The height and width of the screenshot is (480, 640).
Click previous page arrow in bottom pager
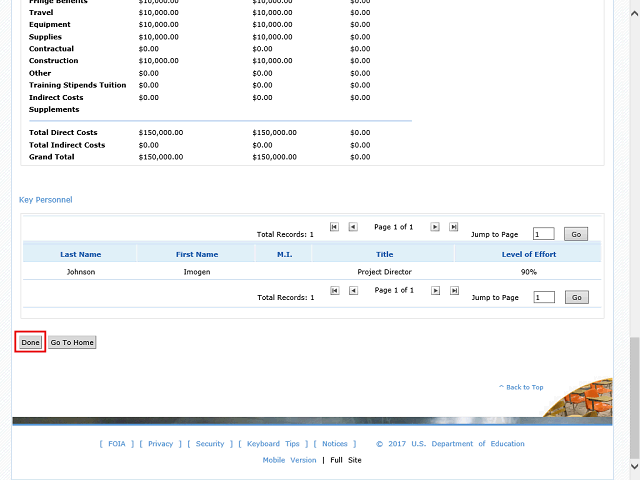pyautogui.click(x=353, y=291)
